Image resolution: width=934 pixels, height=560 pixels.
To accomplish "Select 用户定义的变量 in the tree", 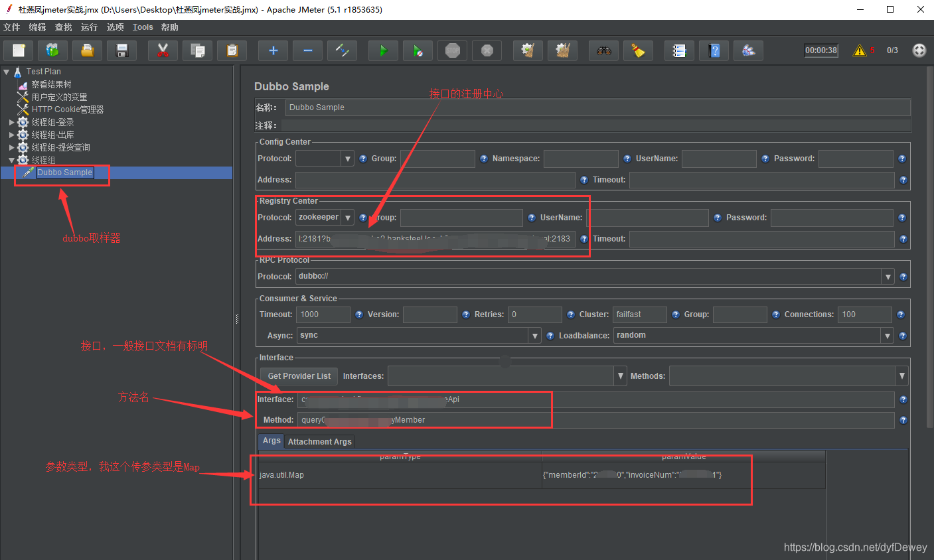I will [59, 97].
